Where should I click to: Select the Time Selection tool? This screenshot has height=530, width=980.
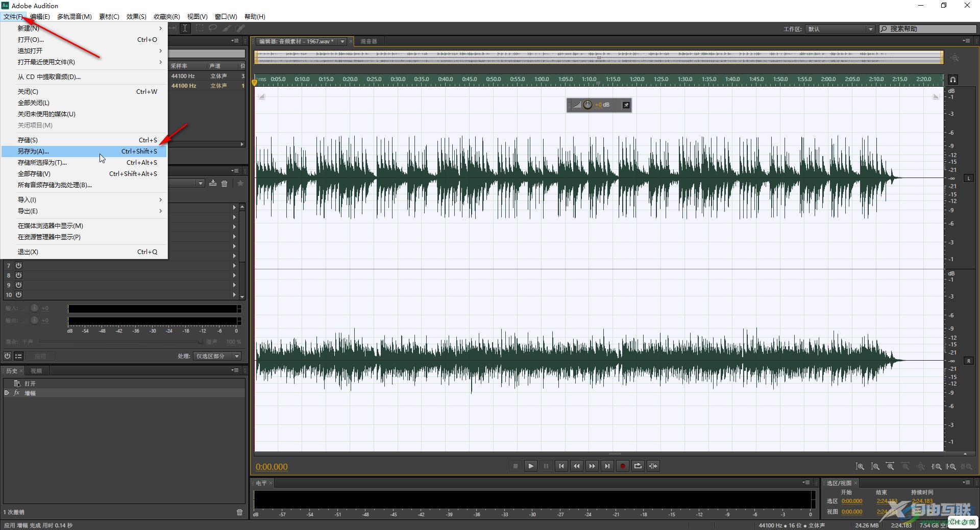click(x=185, y=29)
